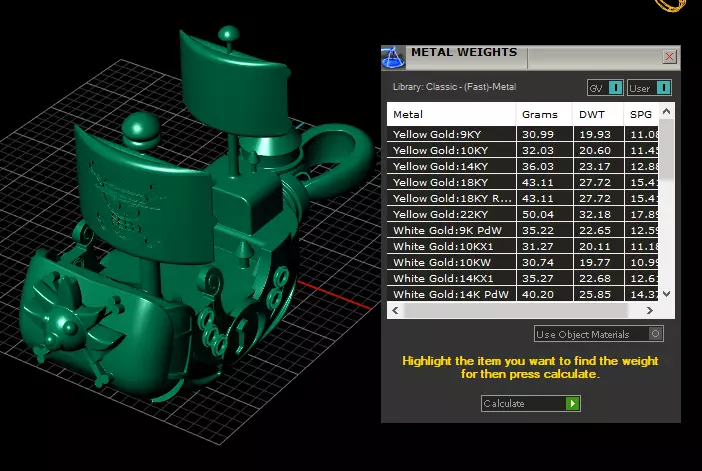
Task: Click the 32.18 DWT value
Action: click(595, 214)
